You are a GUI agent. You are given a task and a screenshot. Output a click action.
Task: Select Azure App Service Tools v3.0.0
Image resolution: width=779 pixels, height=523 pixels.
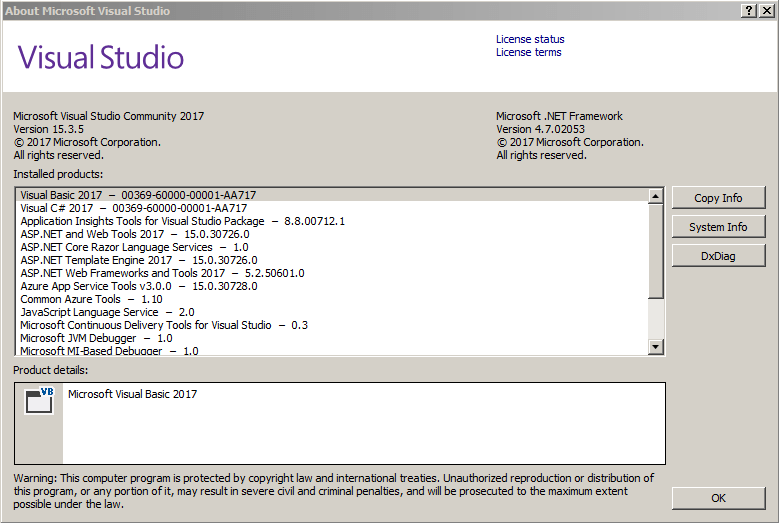tap(333, 286)
